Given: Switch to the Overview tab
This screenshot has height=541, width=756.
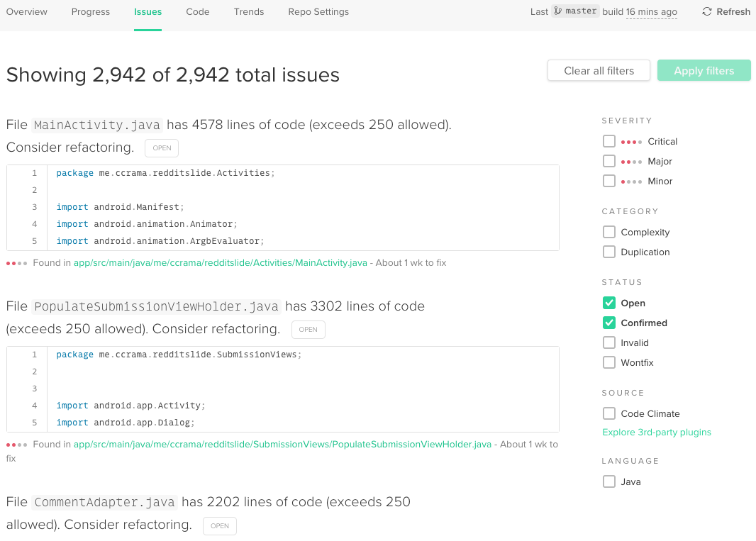Looking at the screenshot, I should tap(27, 11).
